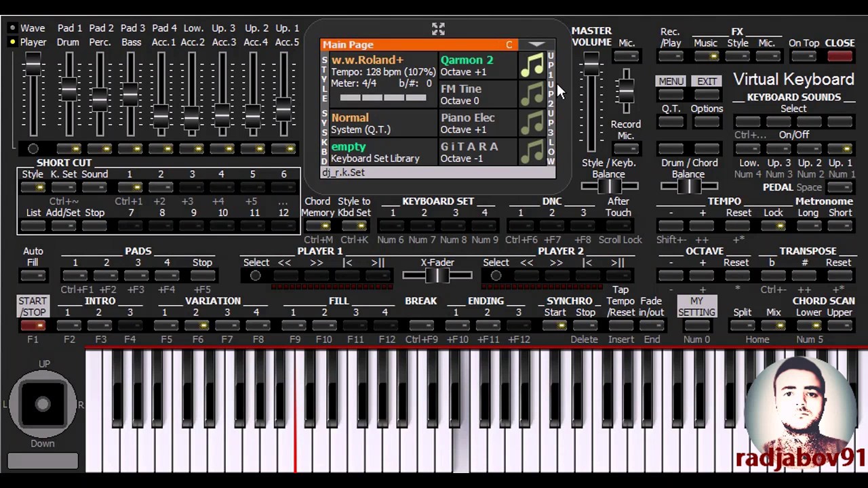Click the dj_r.k.Set file name

(343, 173)
